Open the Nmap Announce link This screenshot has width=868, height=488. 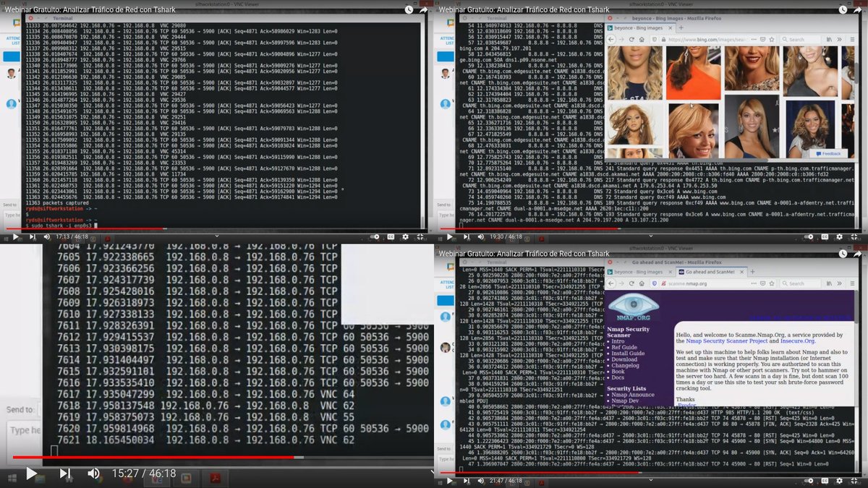coord(633,395)
